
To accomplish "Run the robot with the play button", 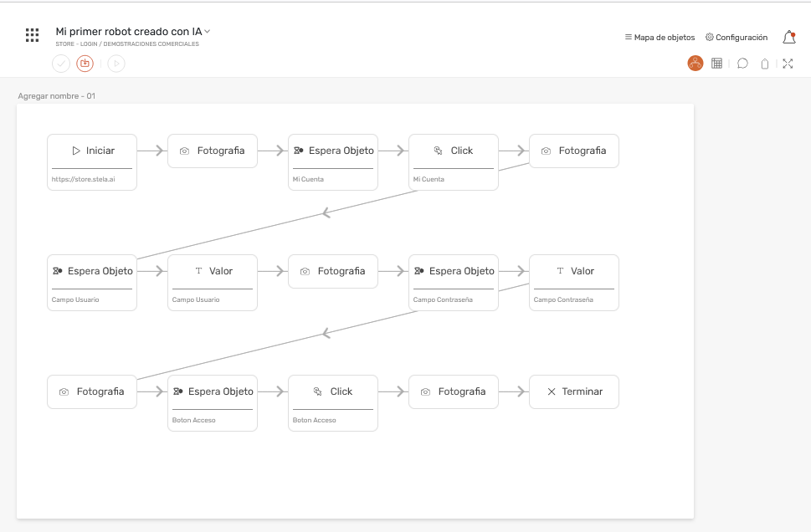I will pyautogui.click(x=116, y=63).
